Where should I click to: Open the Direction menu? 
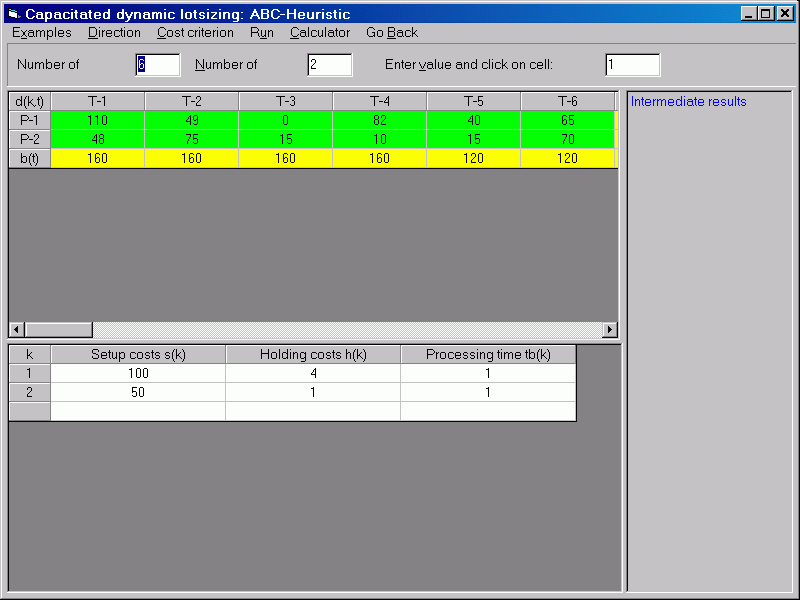coord(114,32)
